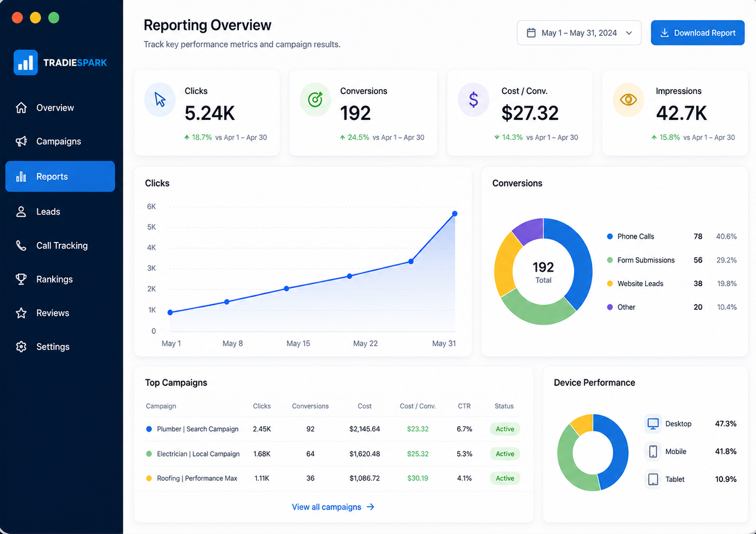Click the TradieSpark bar chart logo icon
This screenshot has height=534, width=756.
[x=26, y=62]
